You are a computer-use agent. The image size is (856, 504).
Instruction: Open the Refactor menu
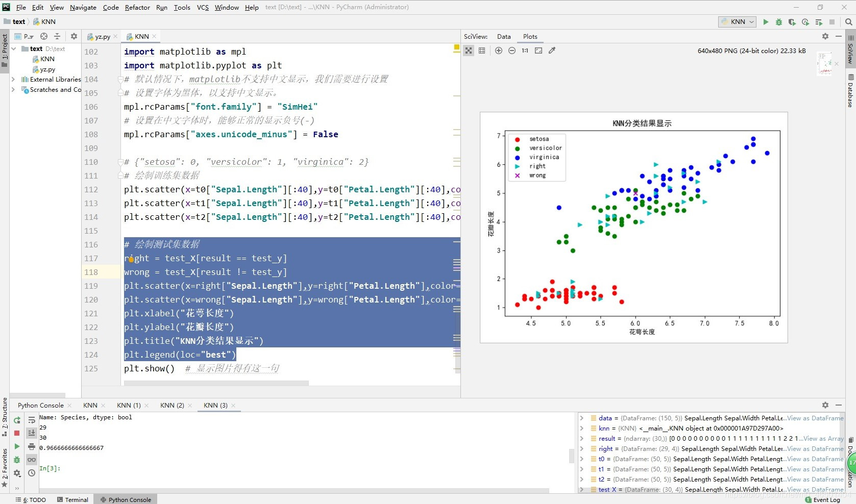137,7
